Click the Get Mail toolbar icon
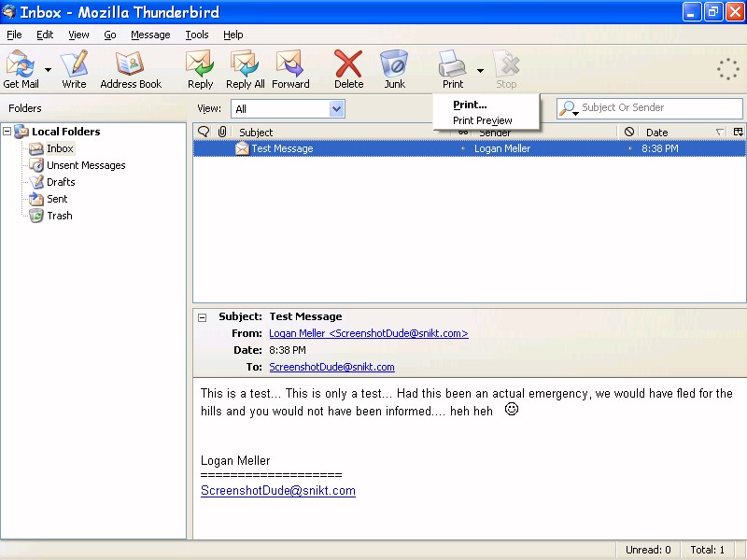Viewport: 747px width, 560px height. click(21, 68)
